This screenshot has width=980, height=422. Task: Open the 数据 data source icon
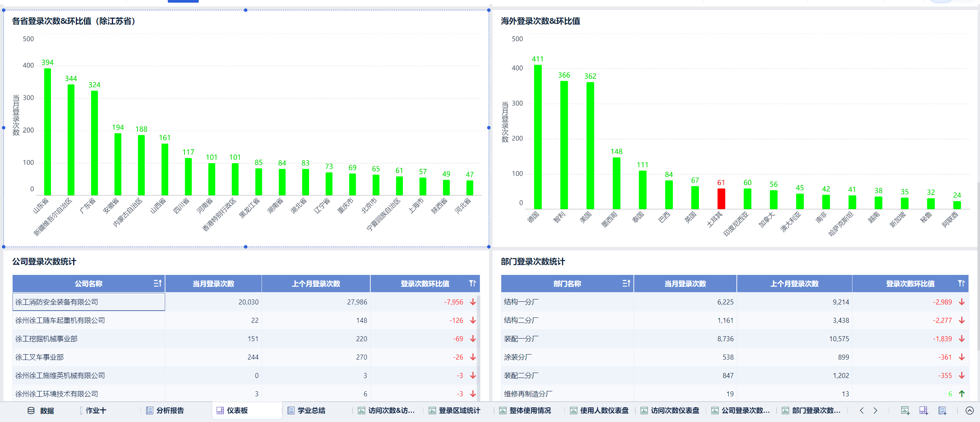31,411
